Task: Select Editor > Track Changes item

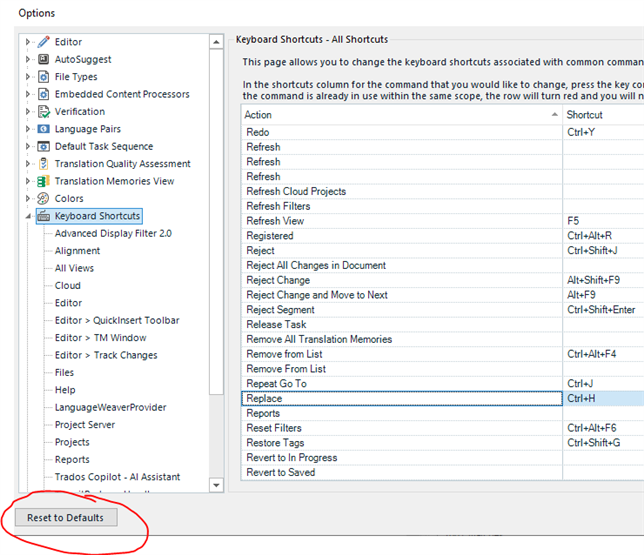Action: pos(106,355)
